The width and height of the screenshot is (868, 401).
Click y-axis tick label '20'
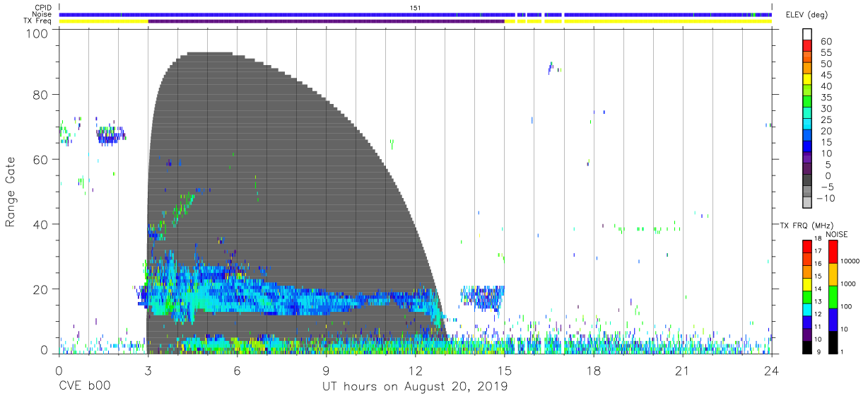coord(40,289)
